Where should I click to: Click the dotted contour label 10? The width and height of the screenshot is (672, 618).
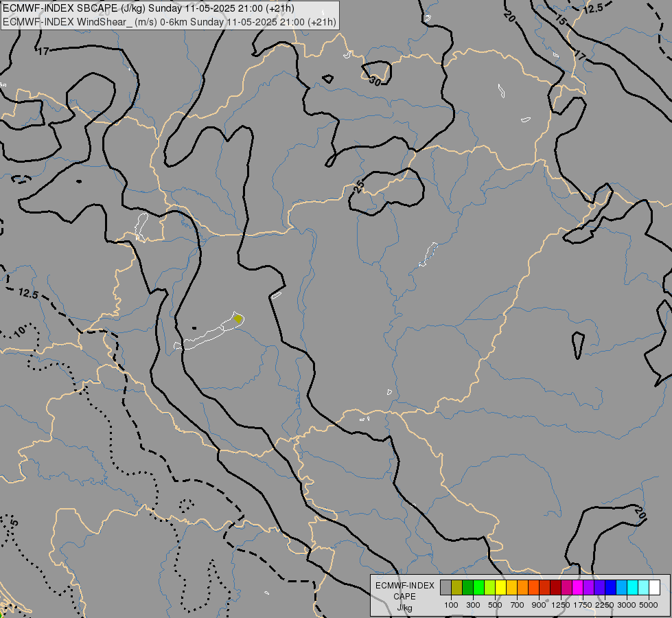(19, 331)
